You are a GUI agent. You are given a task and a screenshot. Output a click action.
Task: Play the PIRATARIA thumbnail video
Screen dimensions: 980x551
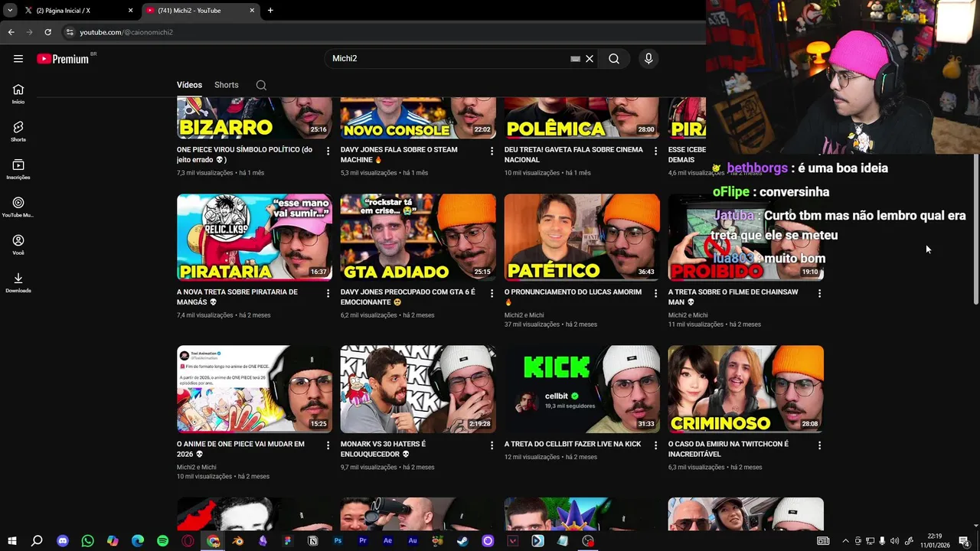254,237
